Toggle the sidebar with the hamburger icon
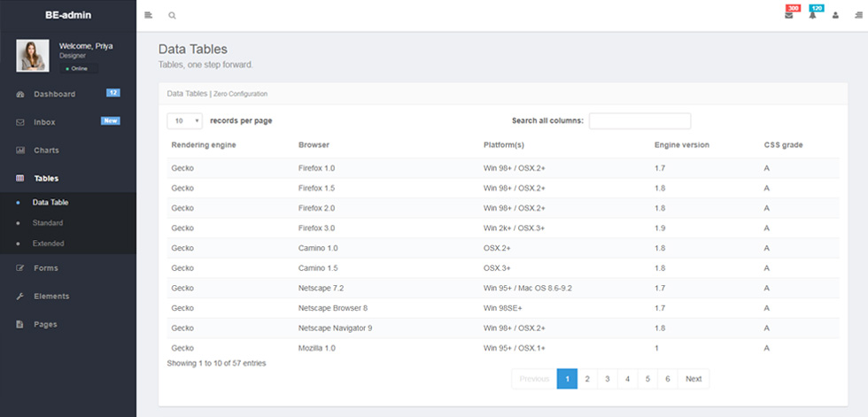The image size is (868, 417). click(x=148, y=15)
